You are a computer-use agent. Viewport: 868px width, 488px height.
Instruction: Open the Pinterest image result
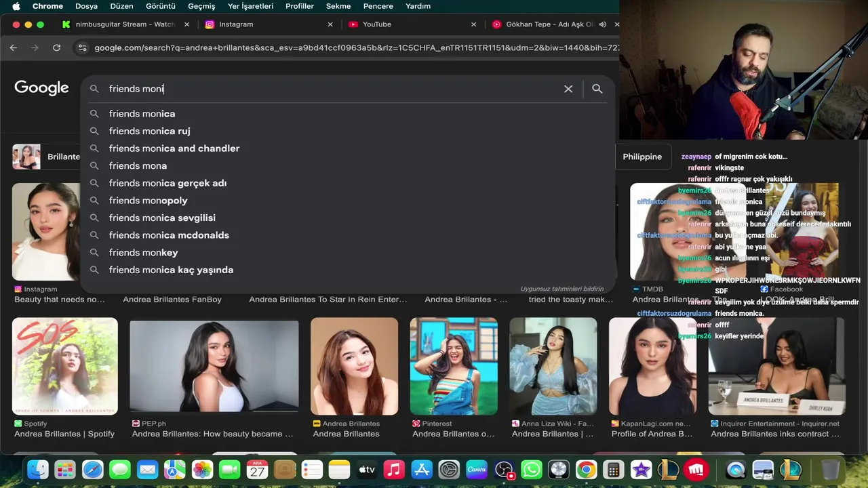coord(454,366)
